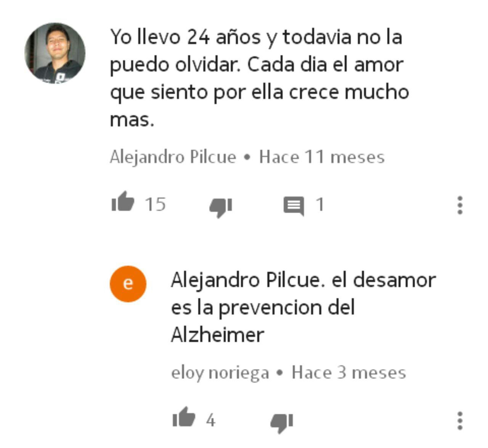The image size is (488, 448).
Task: Click the 15 likes count
Action: click(155, 204)
